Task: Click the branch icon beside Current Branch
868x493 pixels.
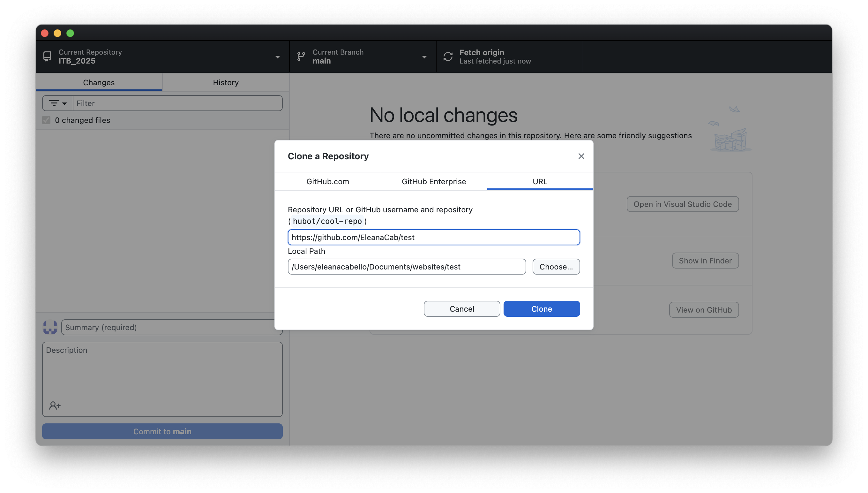Action: coord(301,56)
